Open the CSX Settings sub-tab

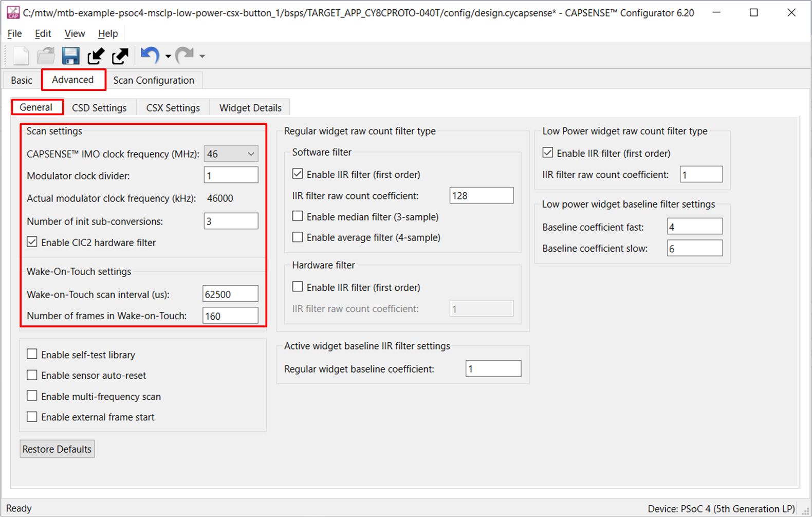[173, 107]
